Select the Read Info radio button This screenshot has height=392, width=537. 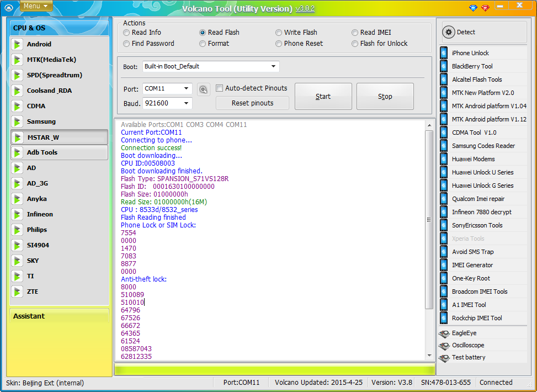pos(126,33)
